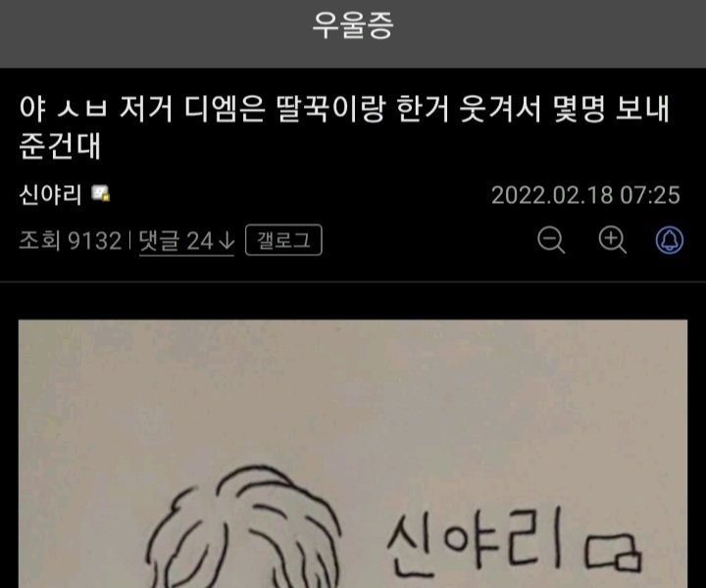Screen dimensions: 706x588
Task: Go to the 댓글 24 comments link
Action: tap(186, 241)
